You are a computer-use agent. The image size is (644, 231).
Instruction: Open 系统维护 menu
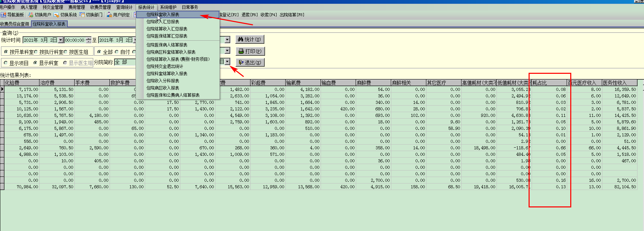pyautogui.click(x=168, y=7)
